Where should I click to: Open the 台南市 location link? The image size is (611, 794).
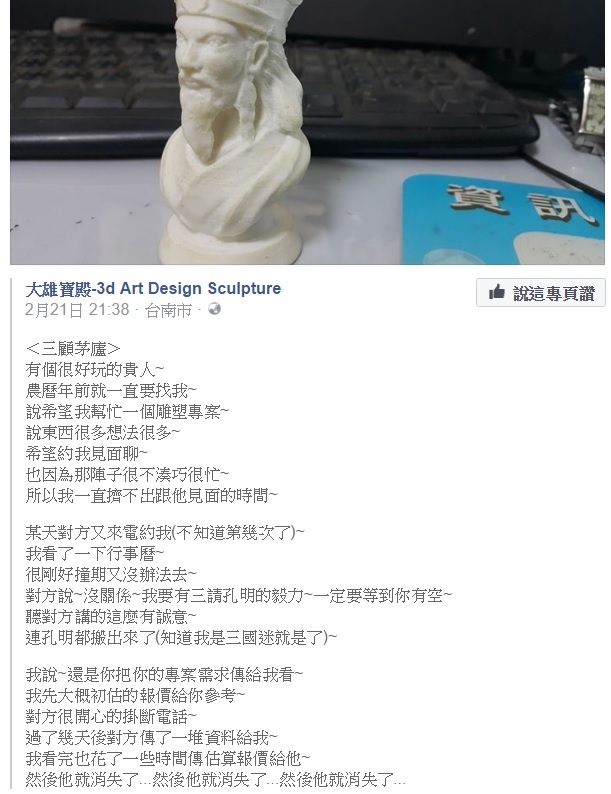pos(168,310)
